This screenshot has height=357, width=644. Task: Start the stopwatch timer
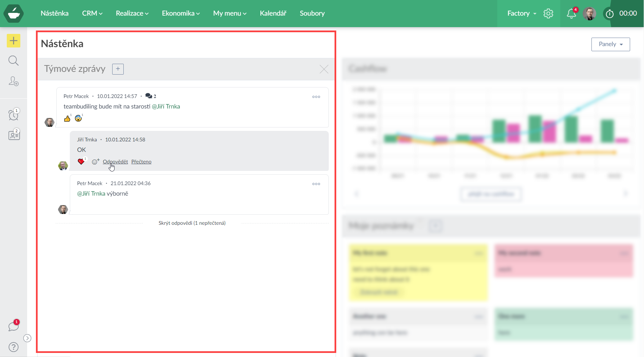click(609, 14)
